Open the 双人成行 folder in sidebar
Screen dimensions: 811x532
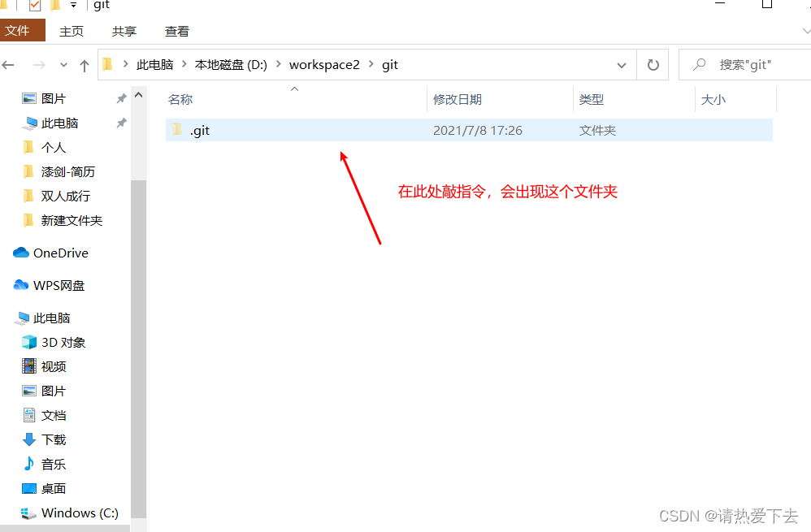tap(66, 196)
